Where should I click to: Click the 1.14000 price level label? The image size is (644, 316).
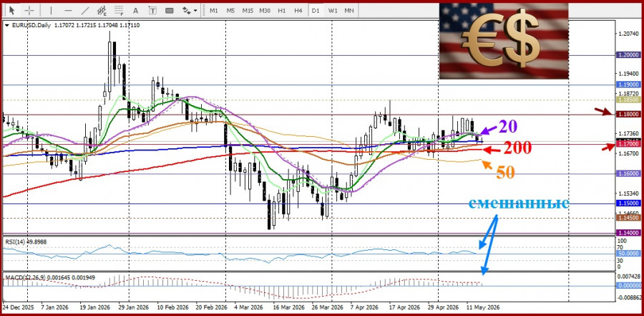pos(628,234)
